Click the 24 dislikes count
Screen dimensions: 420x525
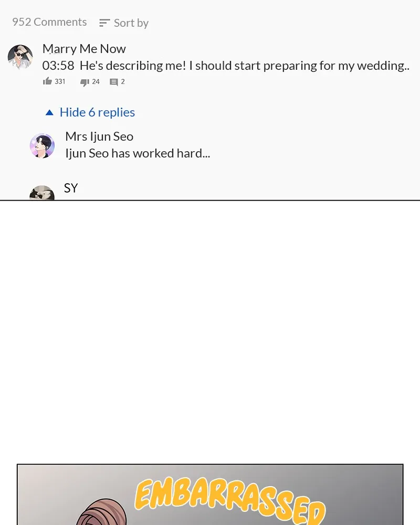click(96, 82)
